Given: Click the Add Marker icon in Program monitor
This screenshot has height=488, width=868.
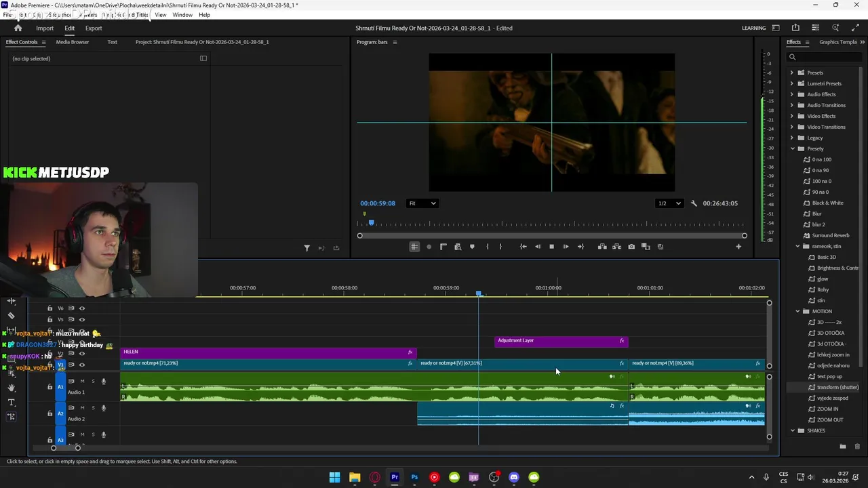Looking at the screenshot, I should point(472,247).
